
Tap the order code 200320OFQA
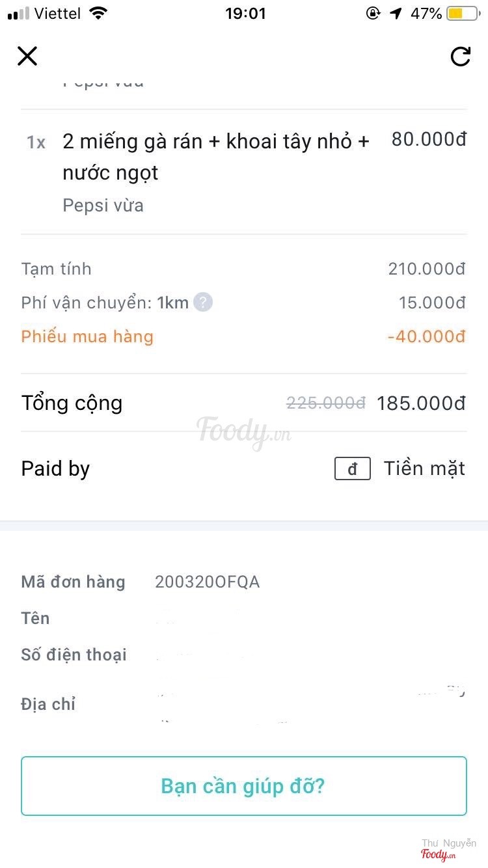[207, 582]
